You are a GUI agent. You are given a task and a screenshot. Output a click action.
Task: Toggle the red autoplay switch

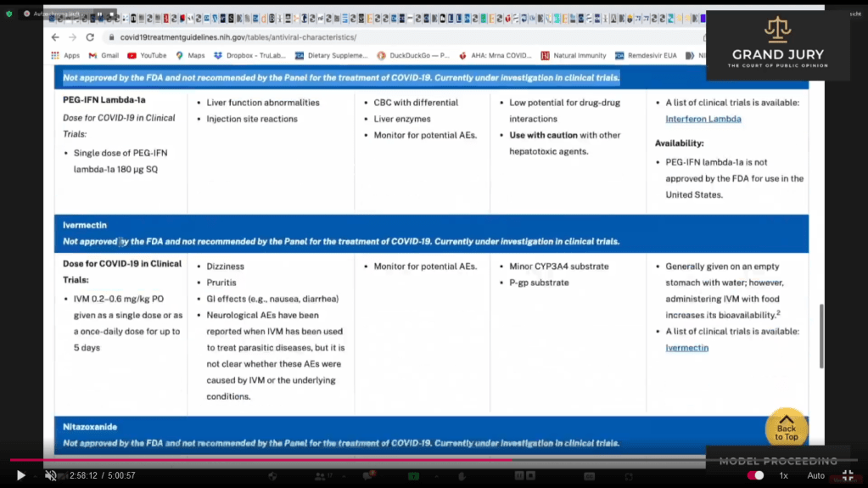click(x=754, y=476)
